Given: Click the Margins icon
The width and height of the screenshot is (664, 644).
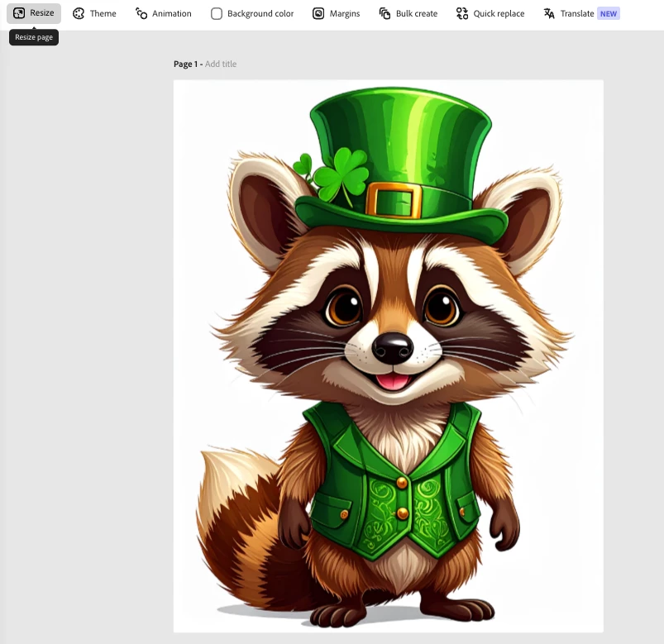Looking at the screenshot, I should [x=318, y=13].
